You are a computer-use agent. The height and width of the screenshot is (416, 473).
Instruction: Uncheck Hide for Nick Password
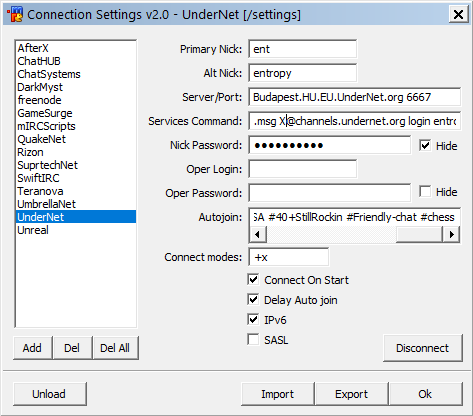[425, 146]
